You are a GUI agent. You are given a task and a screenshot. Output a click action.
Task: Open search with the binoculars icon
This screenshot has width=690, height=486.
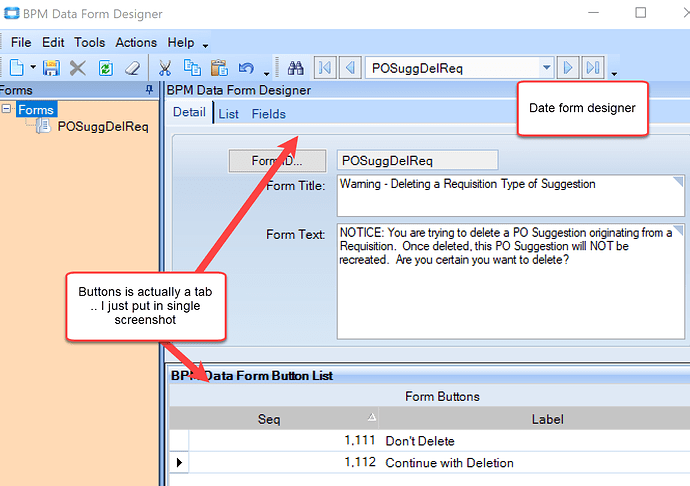(295, 68)
